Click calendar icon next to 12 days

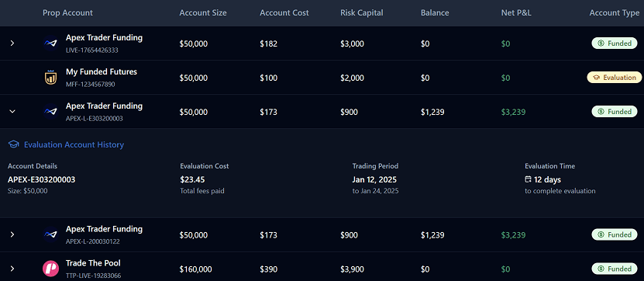529,179
